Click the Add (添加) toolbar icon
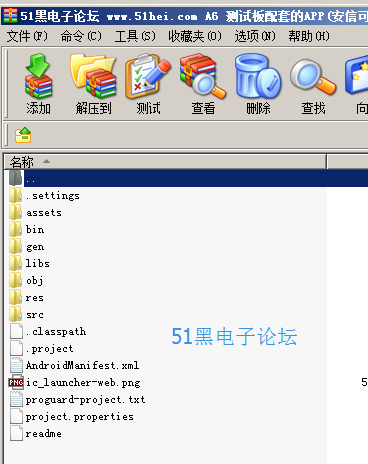The height and width of the screenshot is (464, 368). [x=38, y=76]
